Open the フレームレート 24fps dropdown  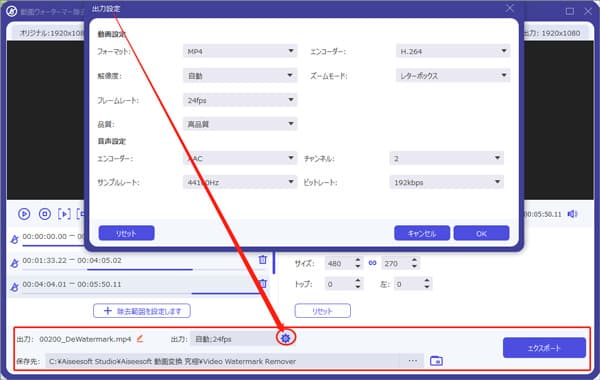point(240,100)
